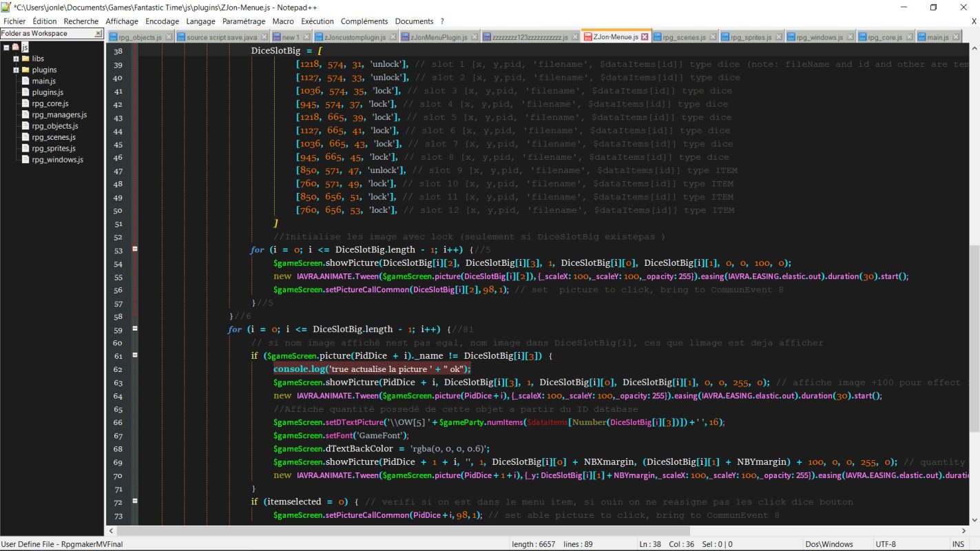This screenshot has width=980, height=551.
Task: Click the file icon beside rpg_managers.js
Action: click(25, 114)
